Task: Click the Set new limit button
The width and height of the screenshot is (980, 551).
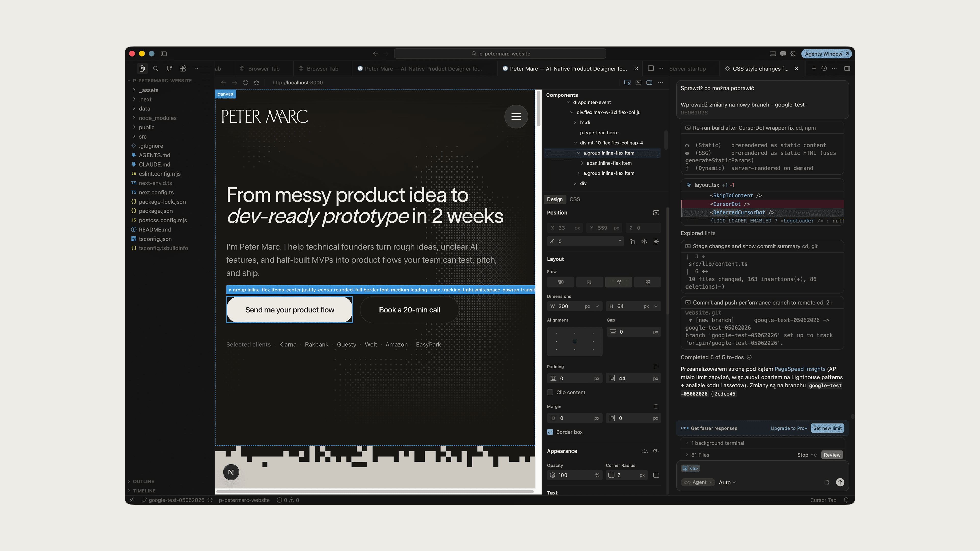Action: [x=827, y=428]
